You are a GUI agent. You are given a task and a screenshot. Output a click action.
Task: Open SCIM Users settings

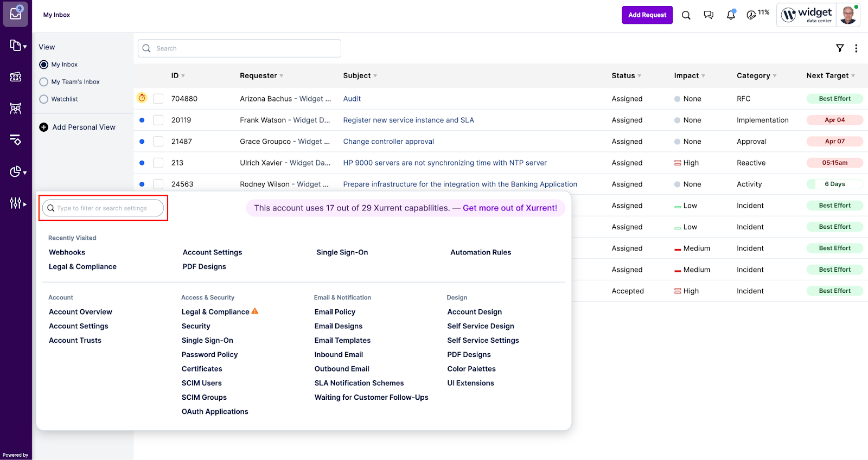[x=201, y=383]
